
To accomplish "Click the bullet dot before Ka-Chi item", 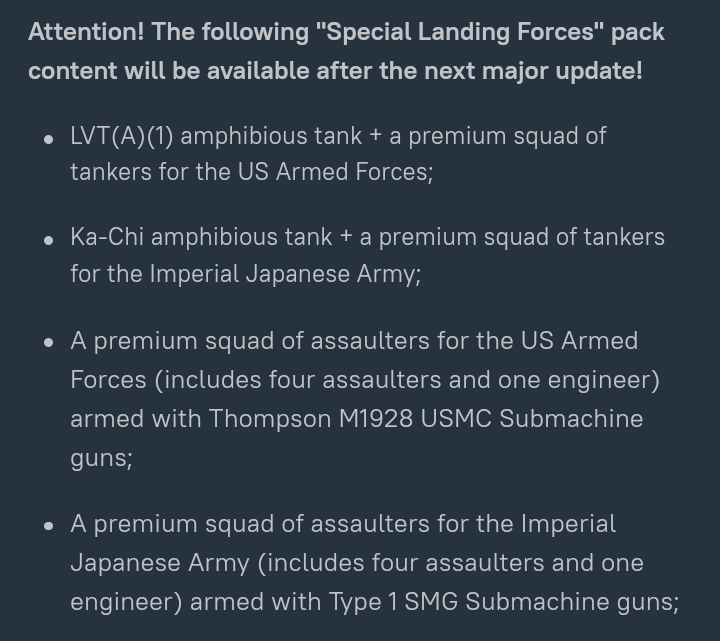I will (x=49, y=240).
